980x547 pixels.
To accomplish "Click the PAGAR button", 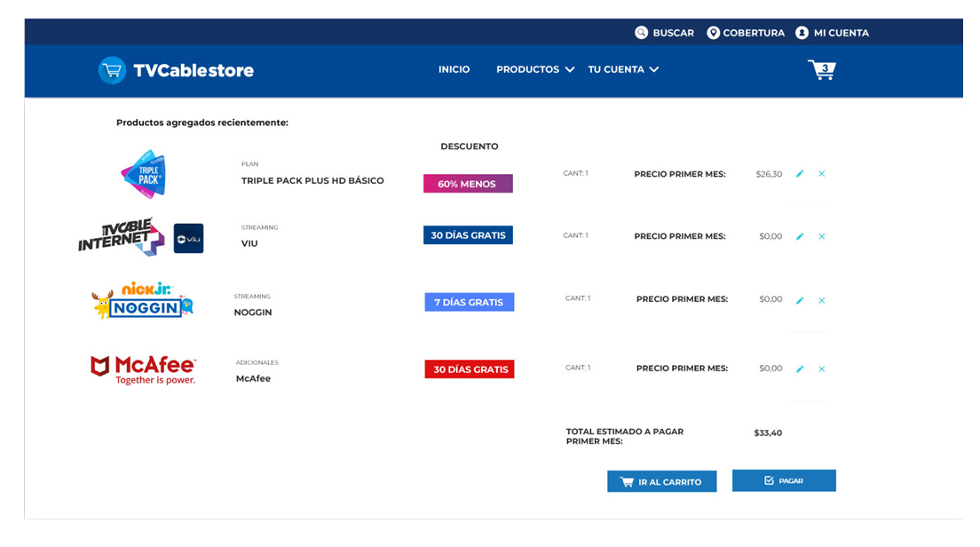I will pos(784,480).
